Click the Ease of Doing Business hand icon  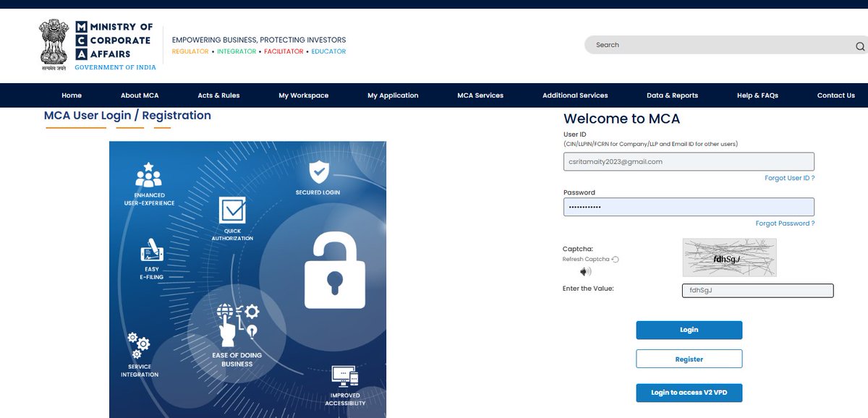(237, 325)
